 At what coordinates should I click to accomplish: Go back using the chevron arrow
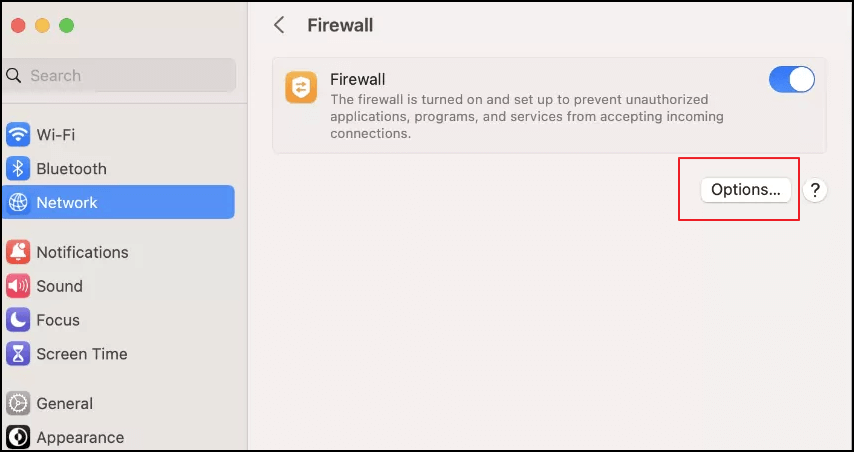[x=279, y=25]
